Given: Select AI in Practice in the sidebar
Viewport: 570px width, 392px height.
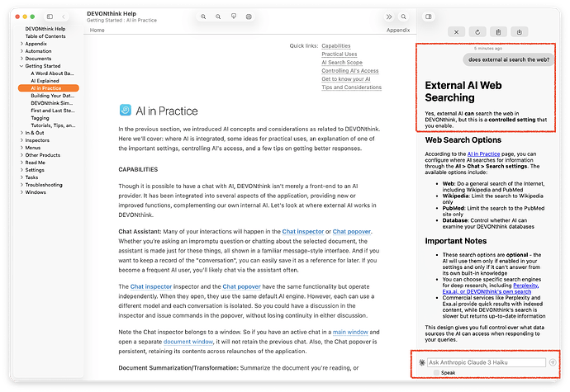Looking at the screenshot, I should point(46,88).
